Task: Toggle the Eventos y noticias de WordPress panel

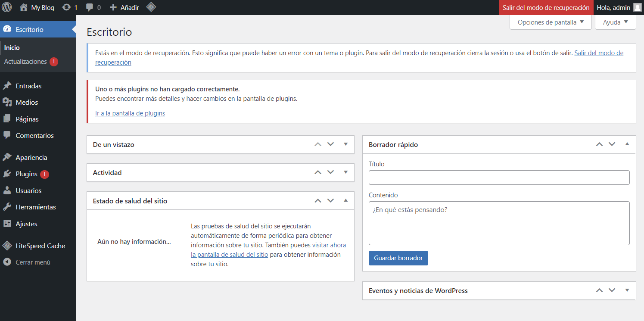Action: click(x=627, y=290)
